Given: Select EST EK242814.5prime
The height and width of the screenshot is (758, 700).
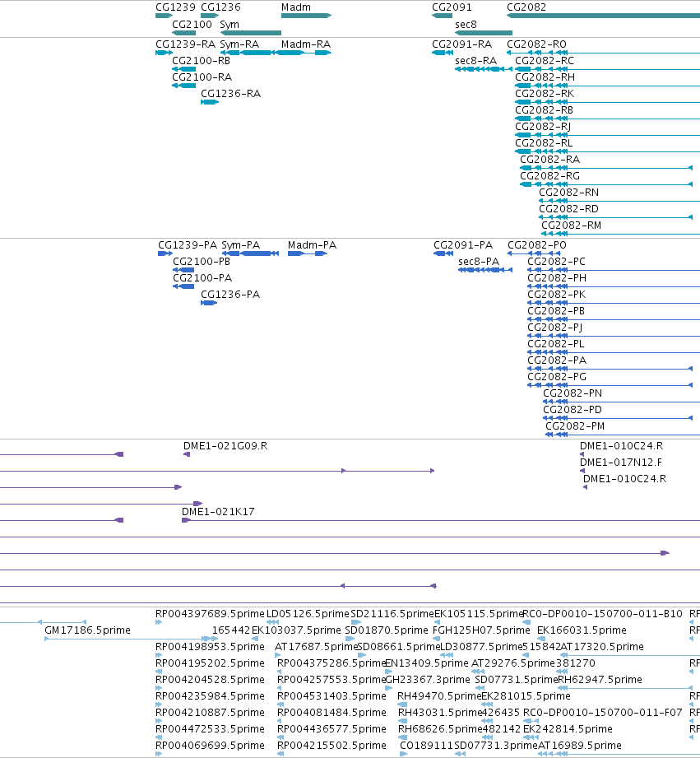Looking at the screenshot, I should click(x=568, y=729).
